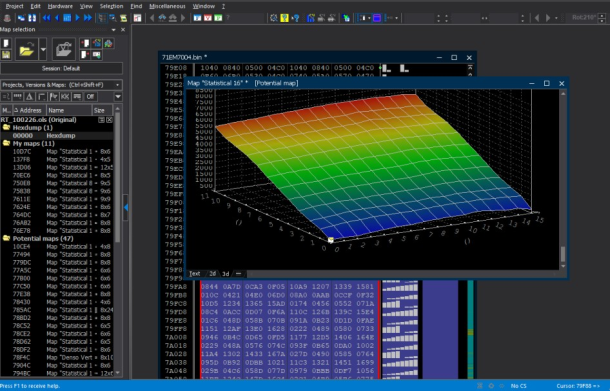Collapse side panel with blue arrow handle

point(126,207)
